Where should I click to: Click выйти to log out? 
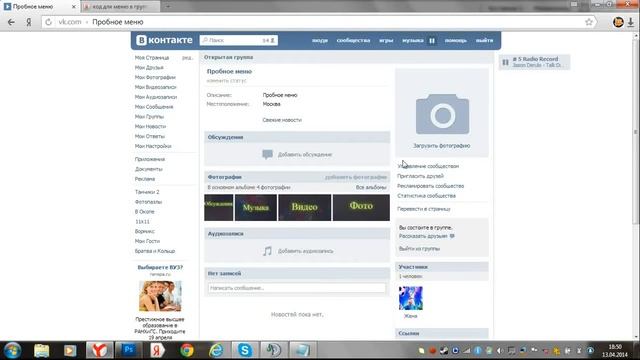tap(484, 40)
